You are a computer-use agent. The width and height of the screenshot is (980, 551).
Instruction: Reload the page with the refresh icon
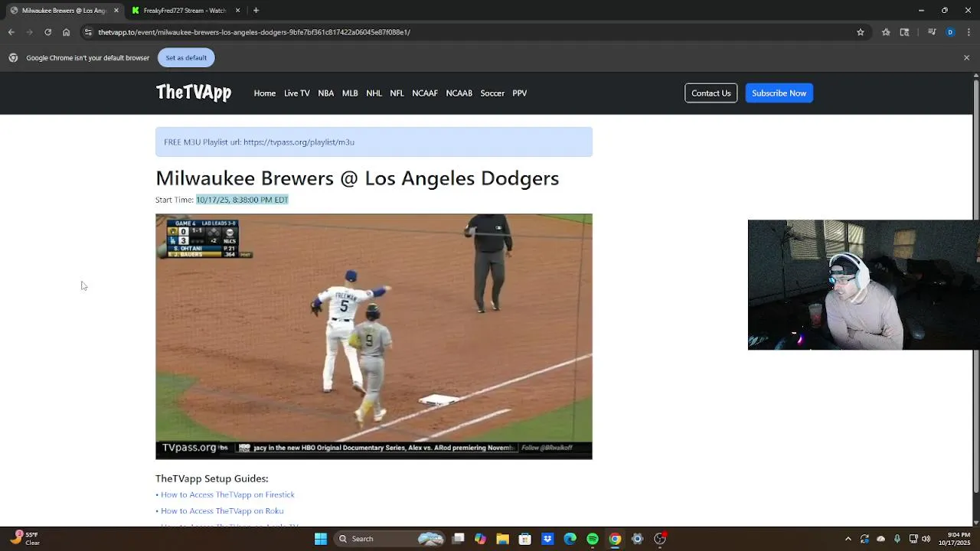pos(47,32)
